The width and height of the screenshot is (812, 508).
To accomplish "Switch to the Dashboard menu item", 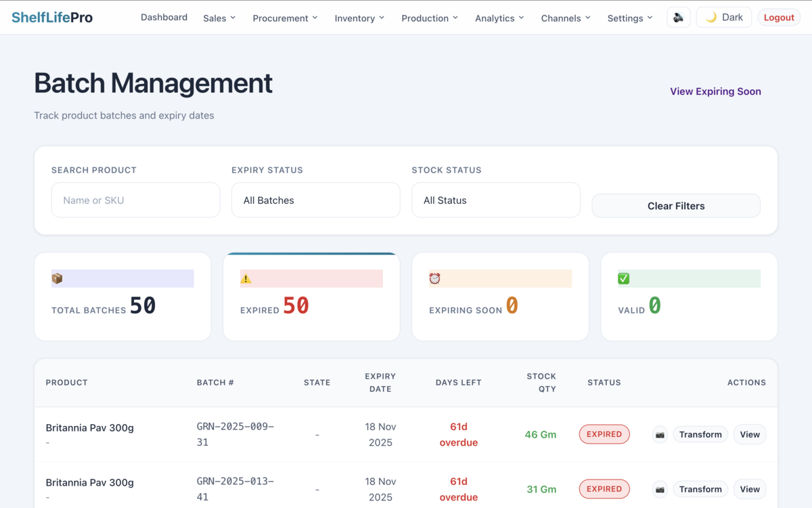I will click(164, 17).
